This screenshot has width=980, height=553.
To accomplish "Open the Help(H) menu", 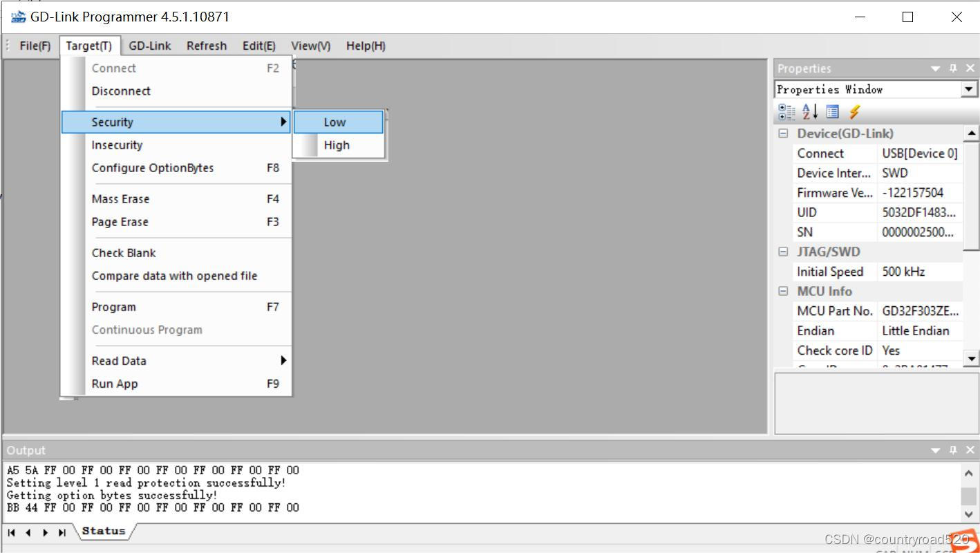I will tap(366, 46).
